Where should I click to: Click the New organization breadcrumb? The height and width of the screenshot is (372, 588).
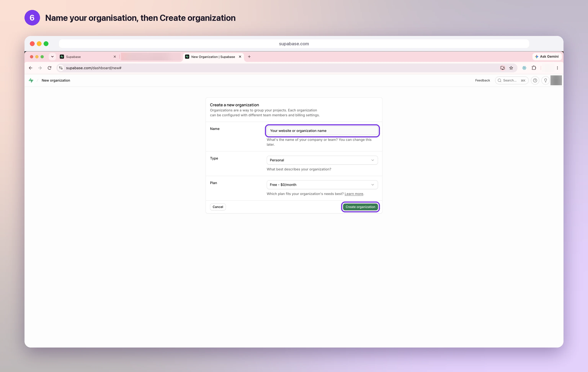(x=56, y=80)
